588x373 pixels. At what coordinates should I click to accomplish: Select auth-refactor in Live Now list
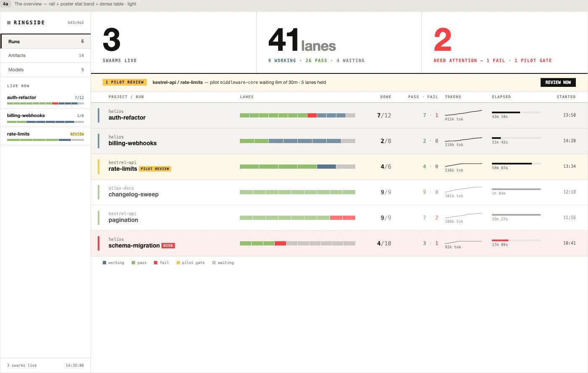click(x=46, y=100)
